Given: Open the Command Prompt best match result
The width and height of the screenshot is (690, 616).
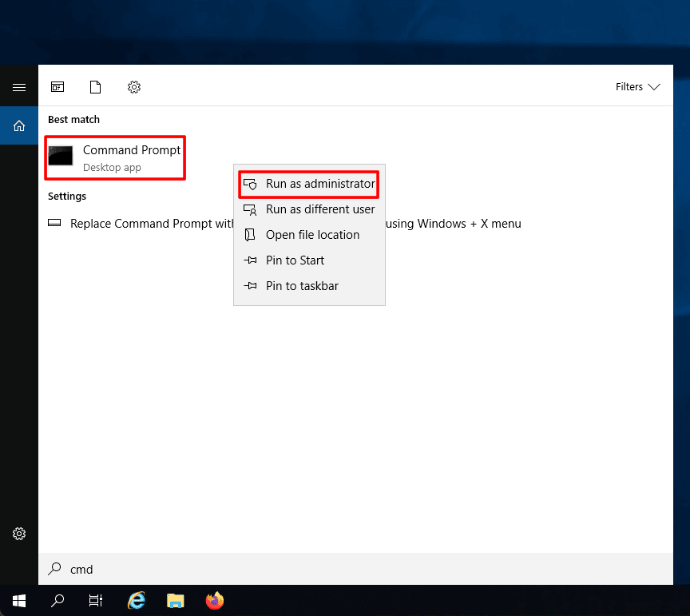Looking at the screenshot, I should coord(116,157).
